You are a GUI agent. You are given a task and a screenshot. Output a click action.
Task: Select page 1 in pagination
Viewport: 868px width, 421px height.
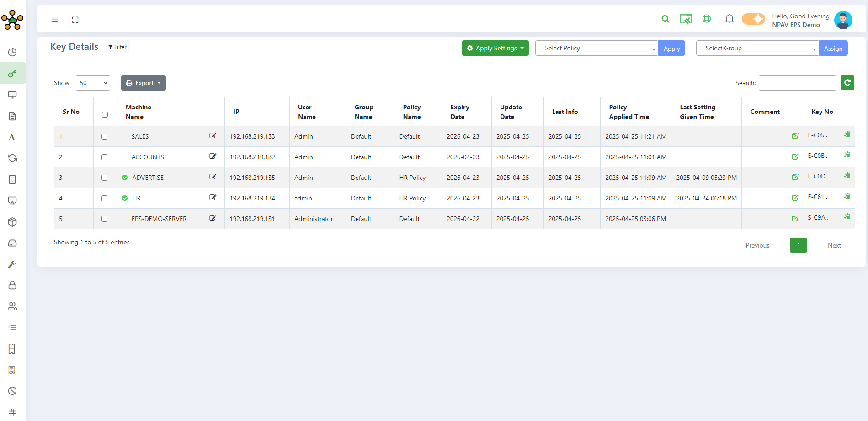tap(798, 245)
